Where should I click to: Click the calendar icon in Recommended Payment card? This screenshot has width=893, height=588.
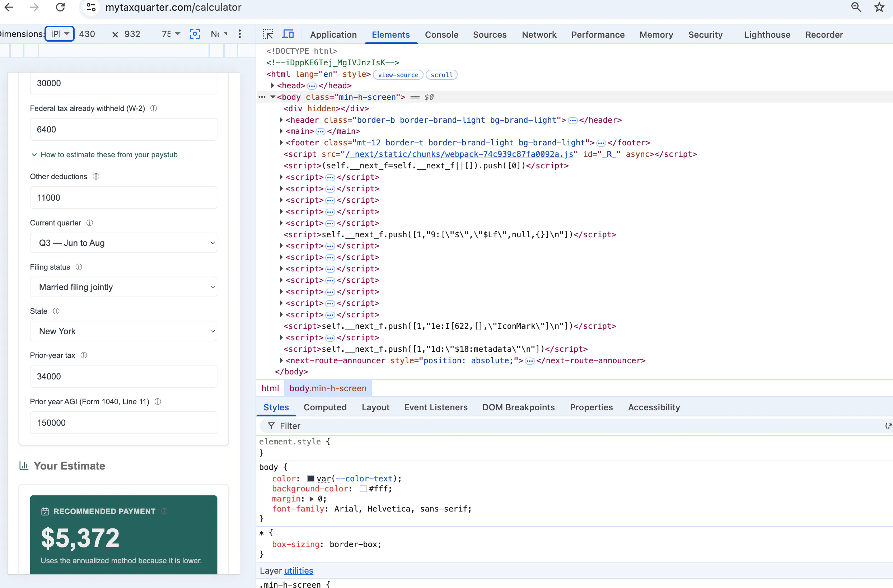point(45,512)
